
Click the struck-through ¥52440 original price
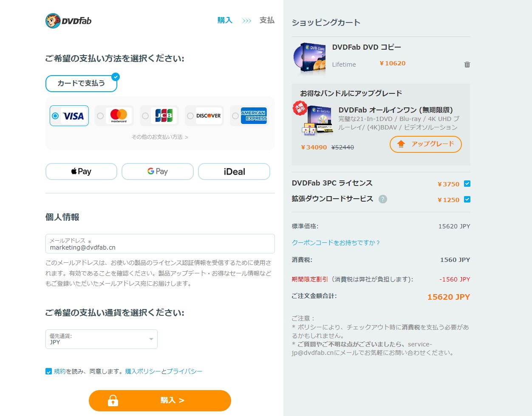click(342, 147)
